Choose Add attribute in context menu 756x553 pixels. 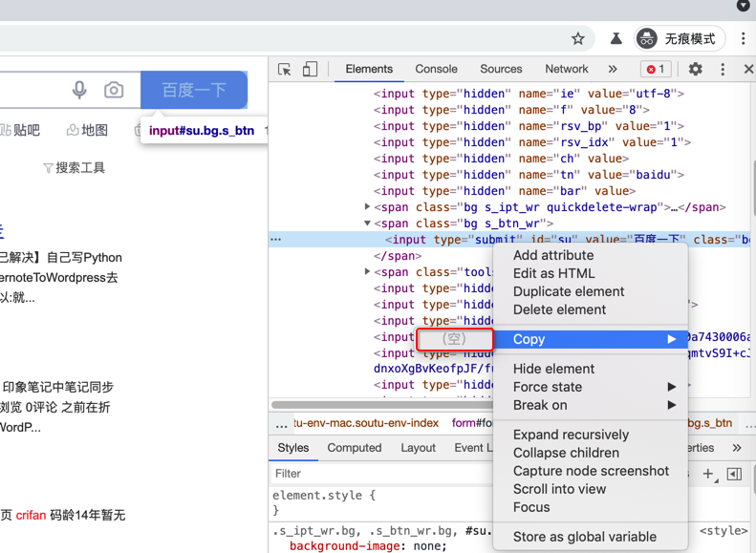pos(591,255)
